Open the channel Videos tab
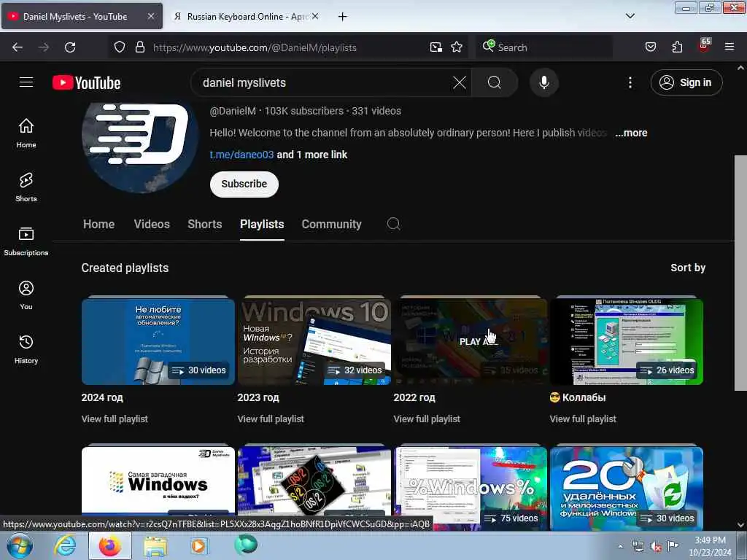This screenshot has height=560, width=747. (x=152, y=224)
